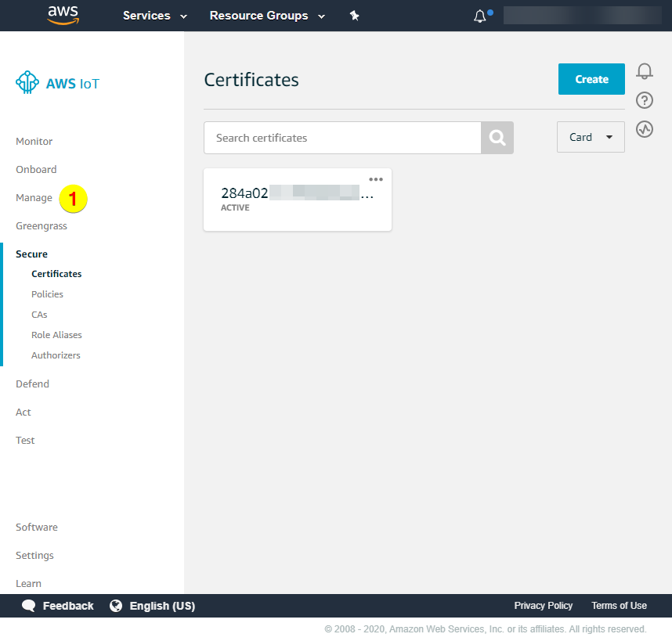The width and height of the screenshot is (672, 641).
Task: Click the AWS logo in header
Action: tap(63, 15)
